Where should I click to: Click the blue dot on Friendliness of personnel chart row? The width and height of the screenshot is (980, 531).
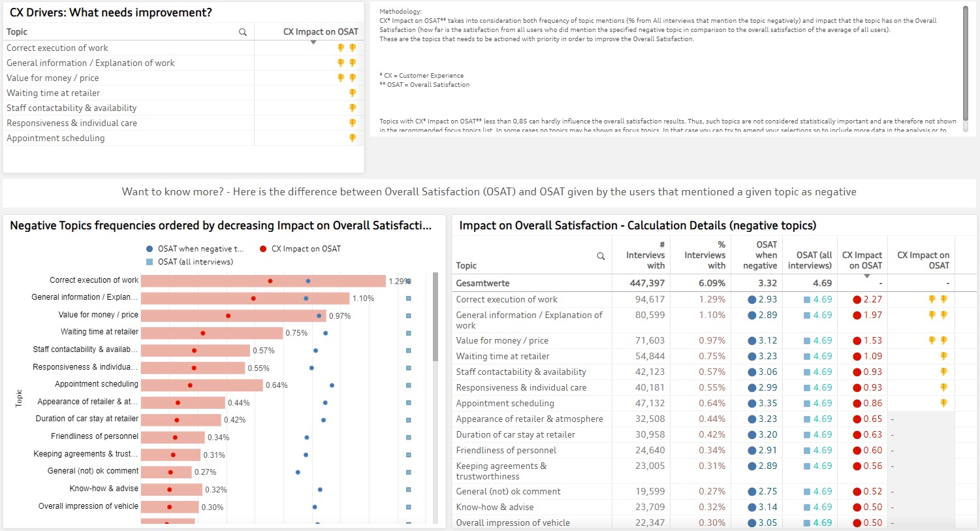pyautogui.click(x=307, y=438)
